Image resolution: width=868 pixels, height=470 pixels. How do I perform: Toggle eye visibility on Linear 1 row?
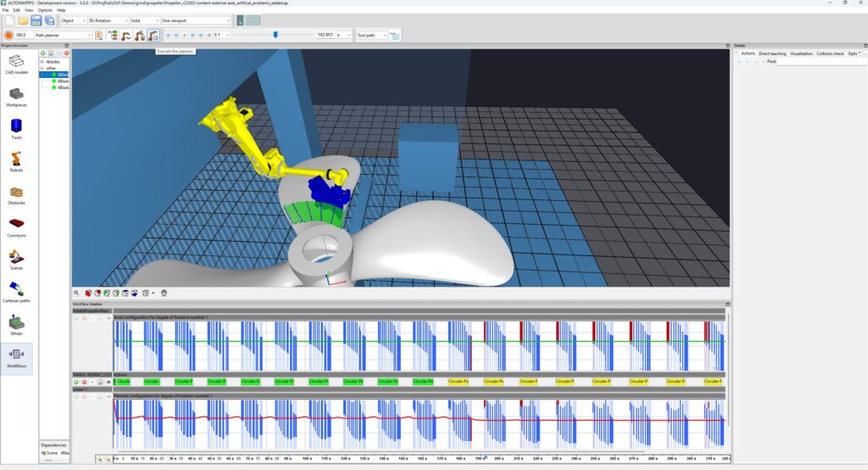108,396
